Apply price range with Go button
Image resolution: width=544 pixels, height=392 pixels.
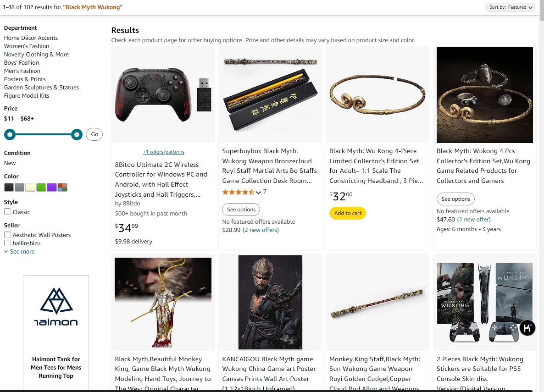[94, 134]
